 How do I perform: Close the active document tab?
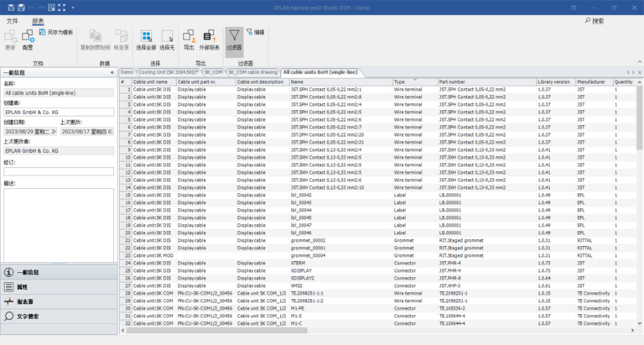pos(640,72)
